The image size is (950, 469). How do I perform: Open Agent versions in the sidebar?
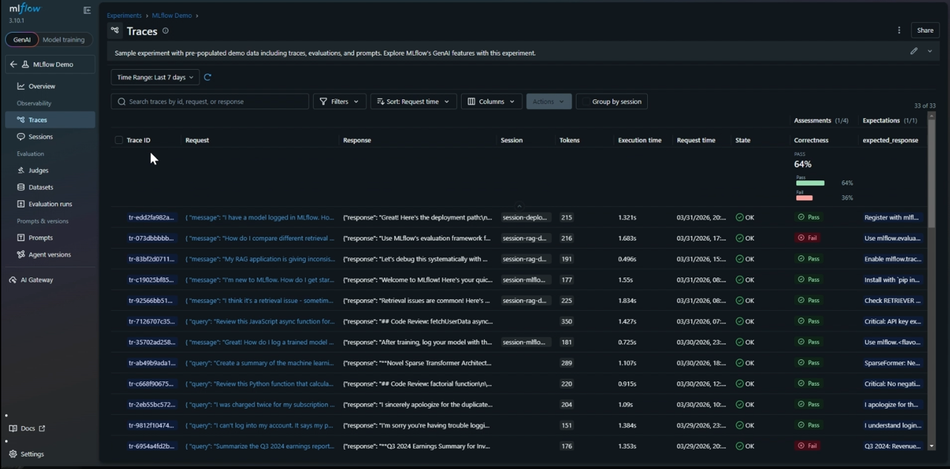(50, 254)
